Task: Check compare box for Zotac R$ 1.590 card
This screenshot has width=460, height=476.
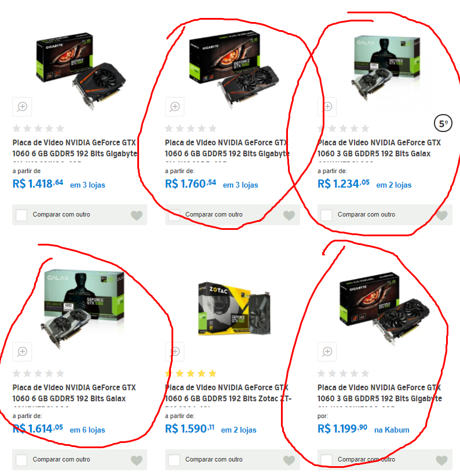Action: [174, 460]
